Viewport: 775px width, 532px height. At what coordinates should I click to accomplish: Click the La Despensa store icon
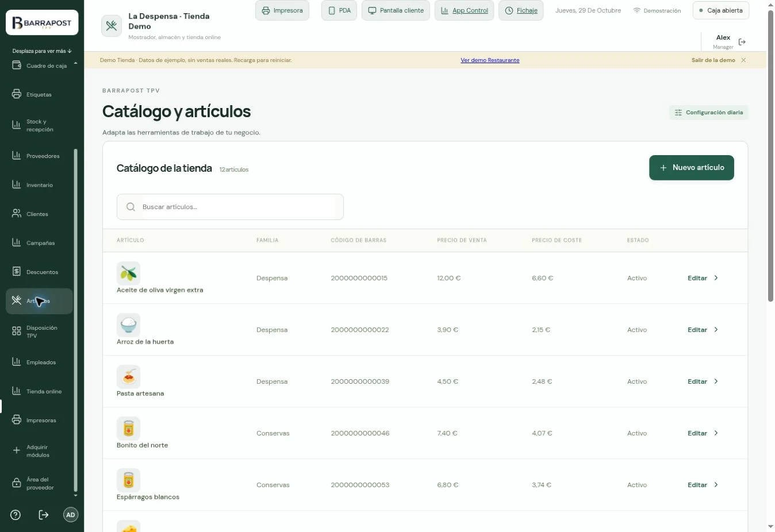112,26
